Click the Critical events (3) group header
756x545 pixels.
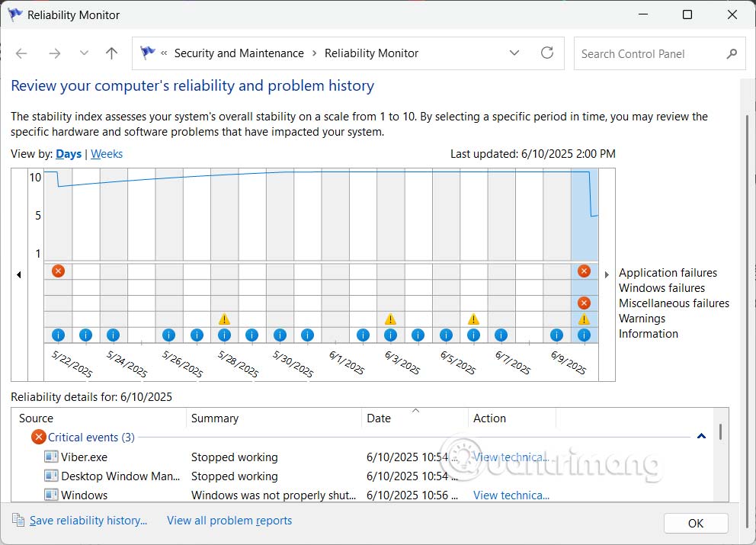point(91,437)
